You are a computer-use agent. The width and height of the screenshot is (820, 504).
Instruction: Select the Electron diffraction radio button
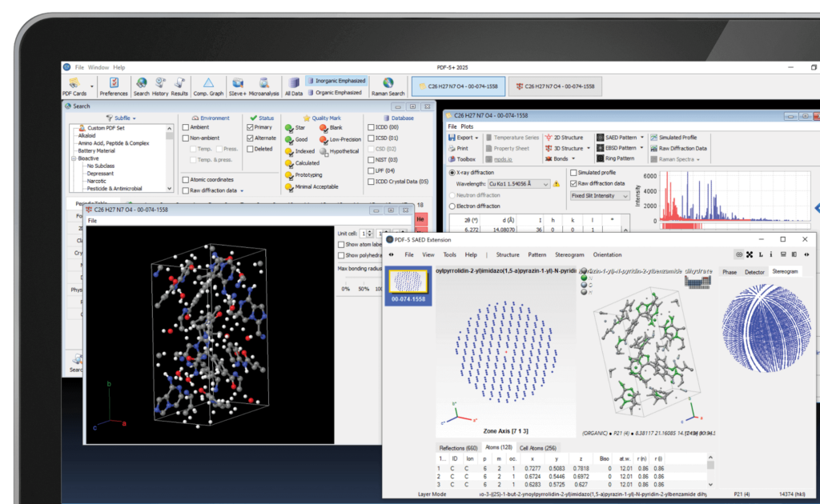452,206
